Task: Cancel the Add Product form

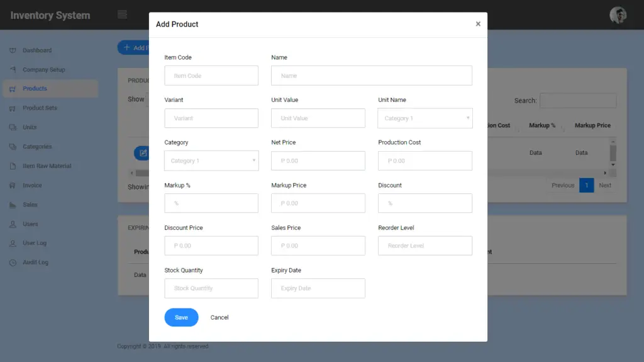Action: pos(219,317)
